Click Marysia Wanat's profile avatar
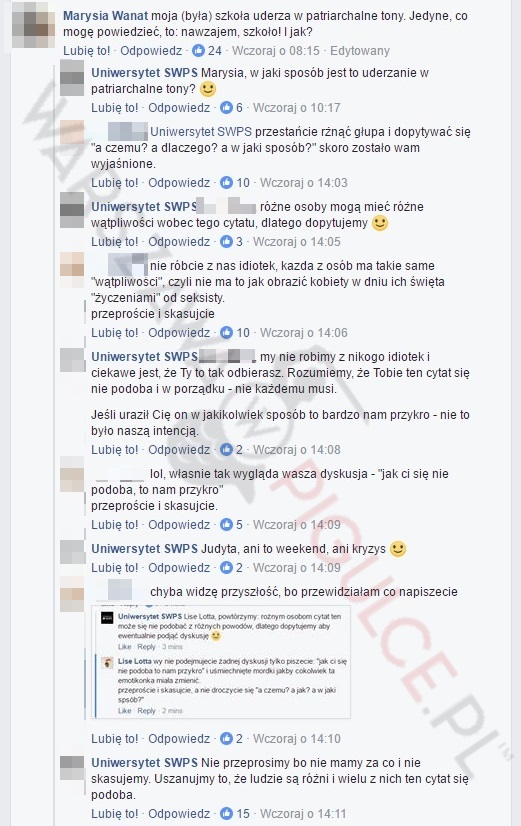This screenshot has width=521, height=826. (33, 25)
